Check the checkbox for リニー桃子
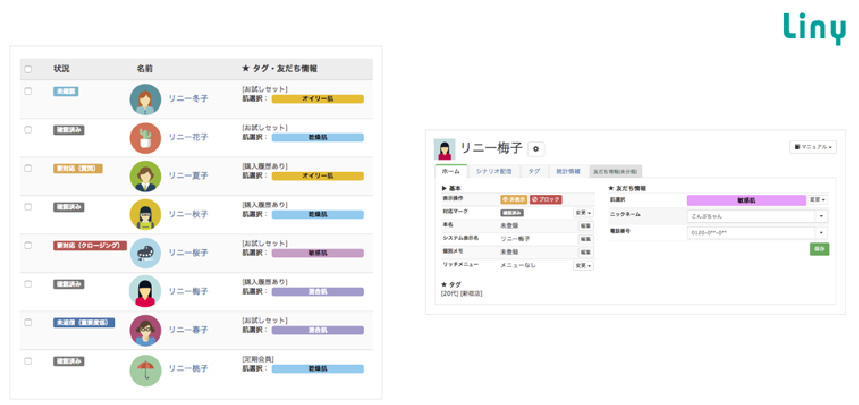 pyautogui.click(x=28, y=361)
